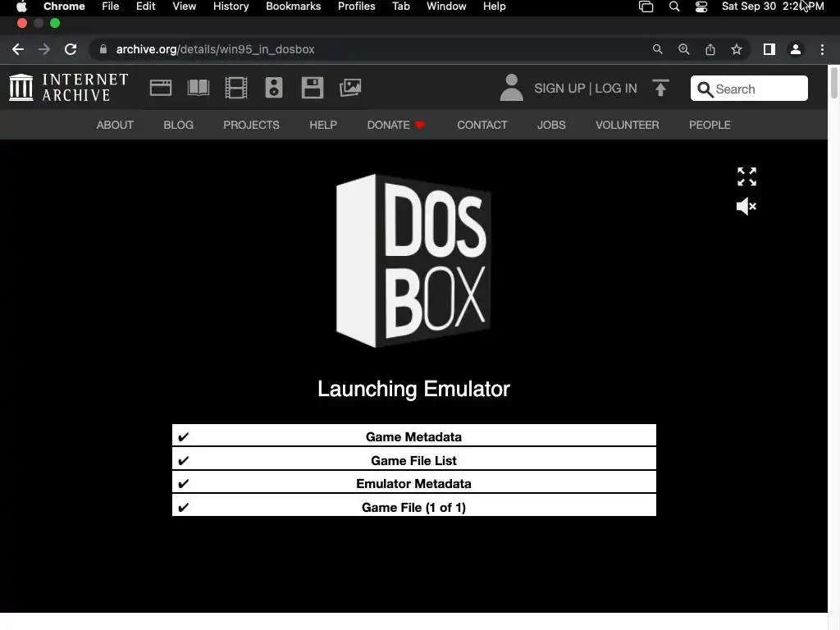The height and width of the screenshot is (630, 840).
Task: Open the Web (Wayback) media icon
Action: [160, 88]
